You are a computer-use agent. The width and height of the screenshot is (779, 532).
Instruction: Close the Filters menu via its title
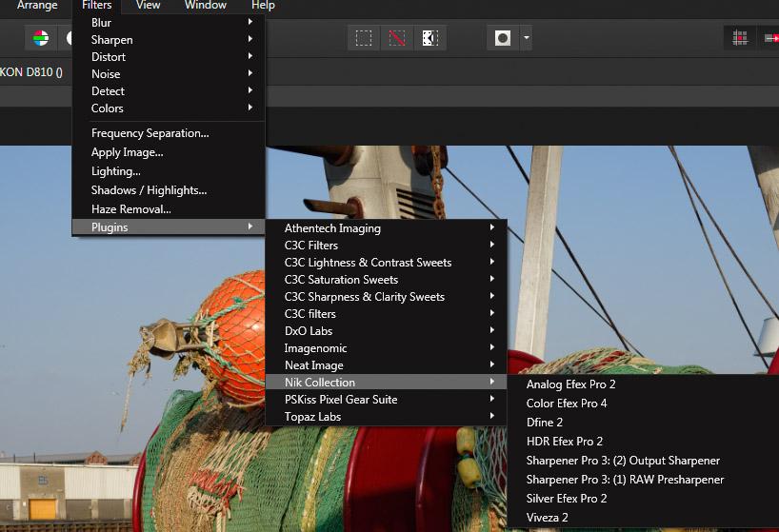coord(97,6)
